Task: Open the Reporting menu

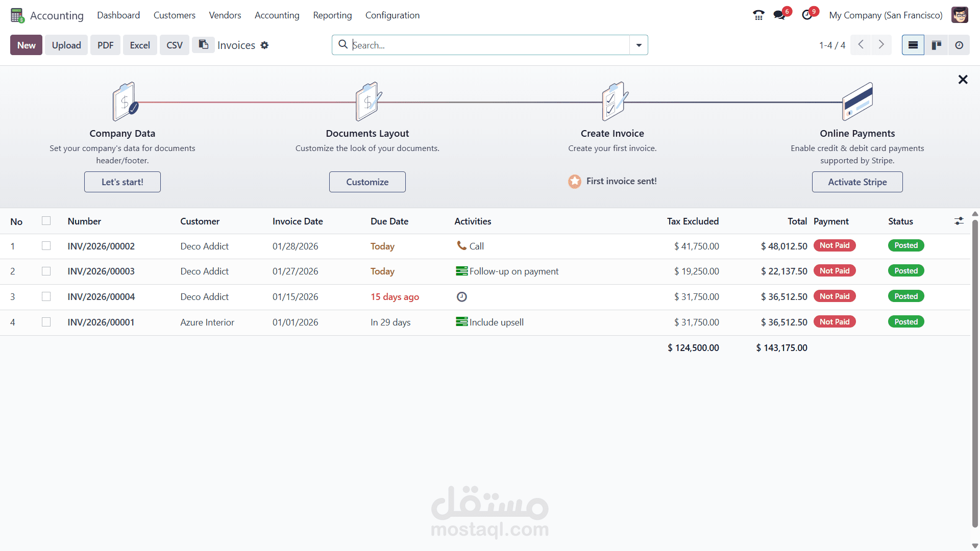Action: 332,15
